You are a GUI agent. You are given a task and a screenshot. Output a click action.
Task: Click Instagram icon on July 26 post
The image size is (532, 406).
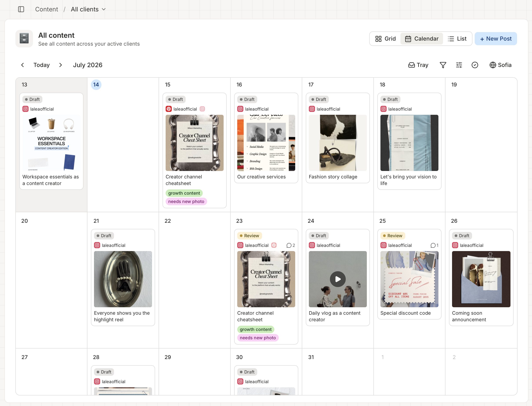coord(455,245)
